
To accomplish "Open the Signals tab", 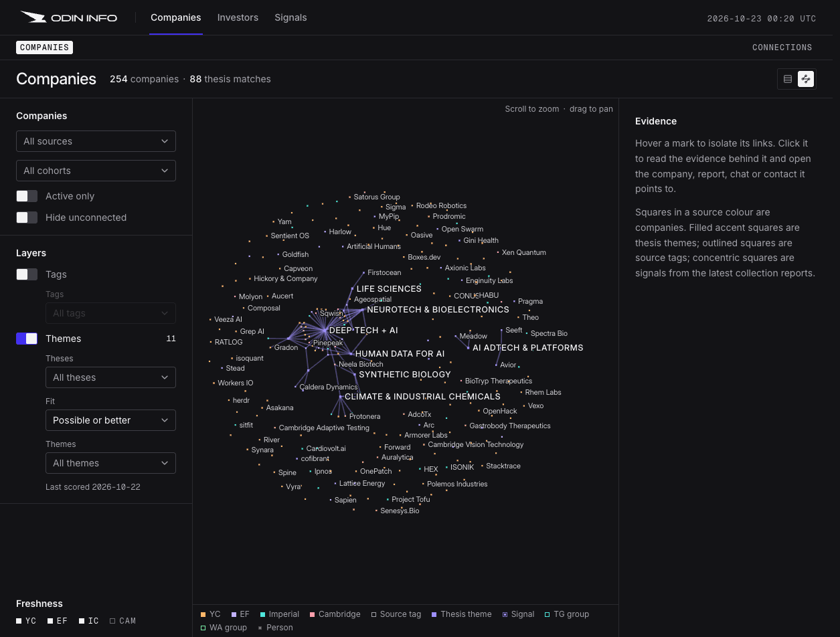I will tap(290, 17).
